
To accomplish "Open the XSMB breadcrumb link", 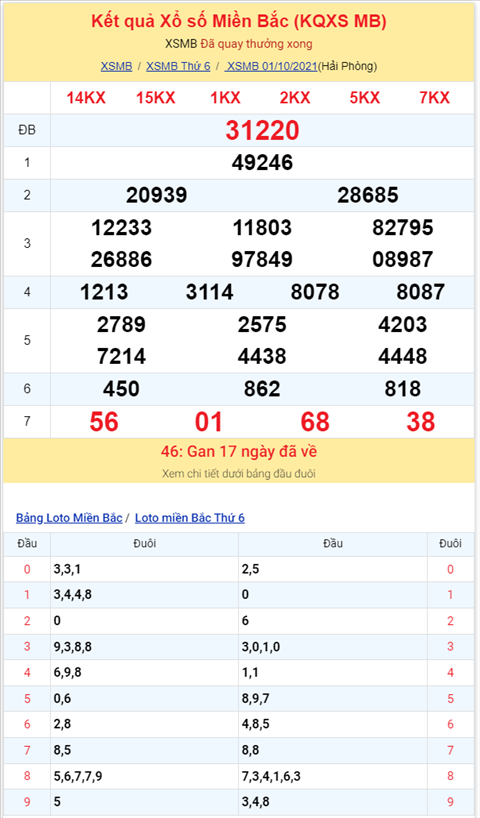I will (x=116, y=66).
